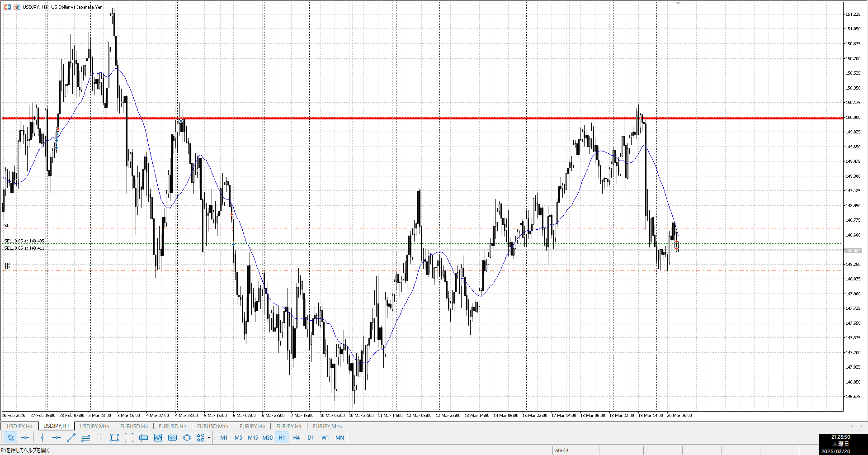Click the SELL 0.05 at 148.495 order label
Screen dimensions: 868x455
tap(24, 241)
